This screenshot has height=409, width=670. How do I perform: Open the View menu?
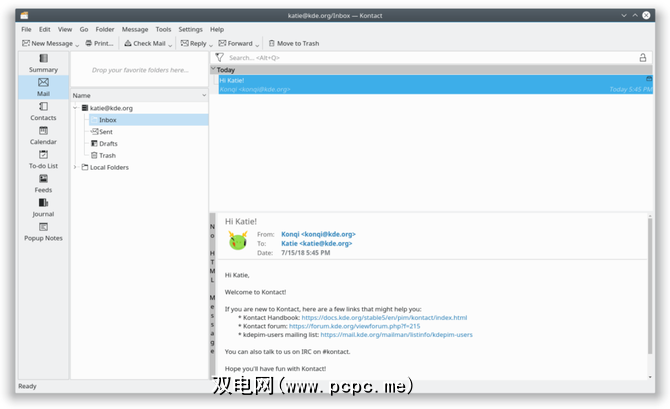[x=65, y=29]
